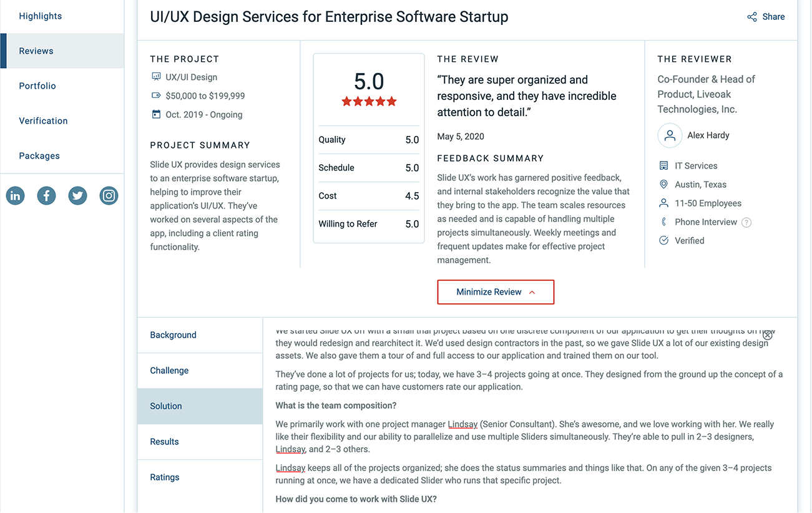Close the review details with X icon

coord(768,335)
